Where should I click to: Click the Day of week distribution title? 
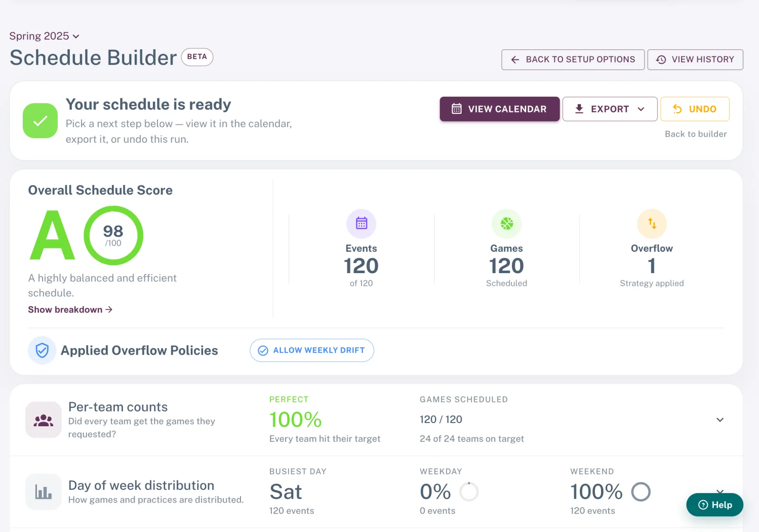pyautogui.click(x=141, y=486)
